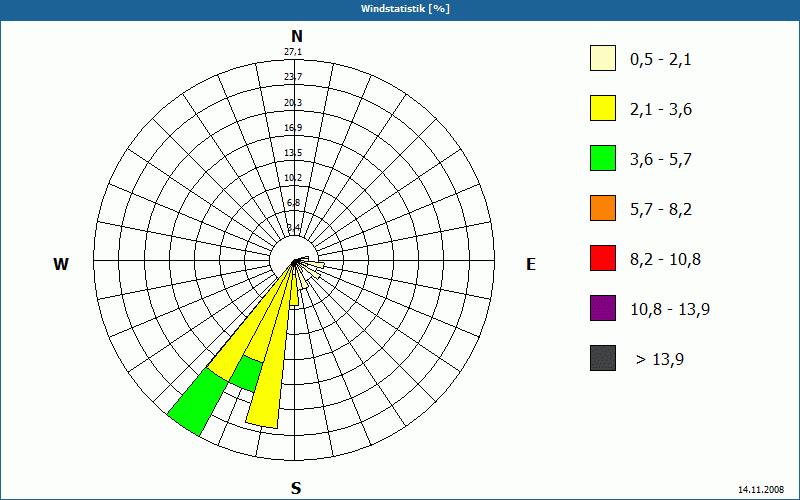This screenshot has width=800, height=500.
Task: Click the radial axis value 16,9
Action: [293, 128]
